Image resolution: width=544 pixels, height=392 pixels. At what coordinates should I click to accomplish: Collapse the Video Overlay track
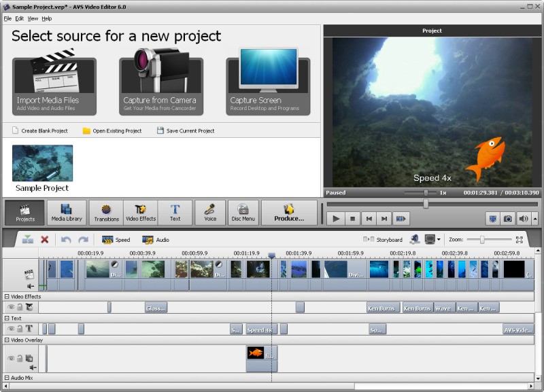[9, 339]
